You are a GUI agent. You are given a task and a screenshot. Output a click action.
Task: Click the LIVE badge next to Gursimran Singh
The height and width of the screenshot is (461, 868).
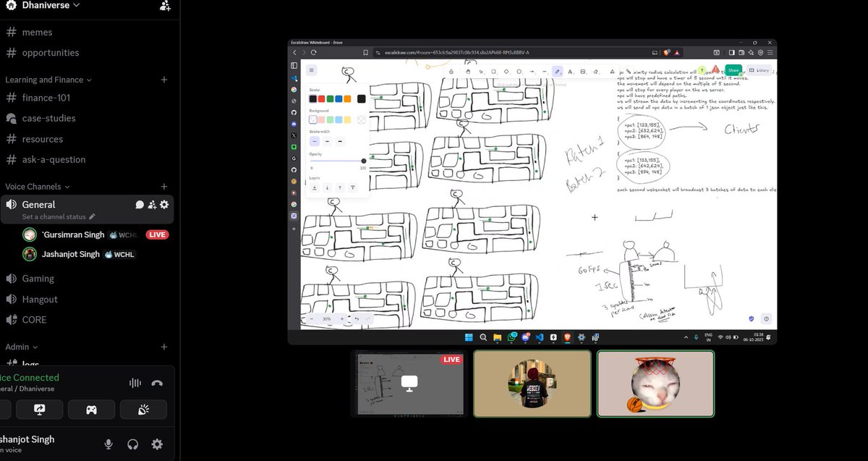click(x=157, y=234)
